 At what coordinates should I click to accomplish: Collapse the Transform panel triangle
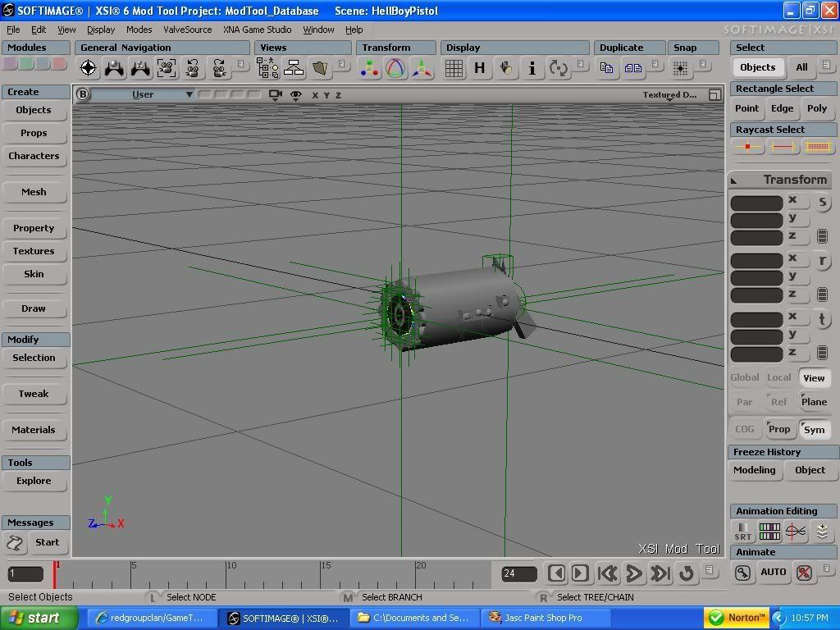734,180
